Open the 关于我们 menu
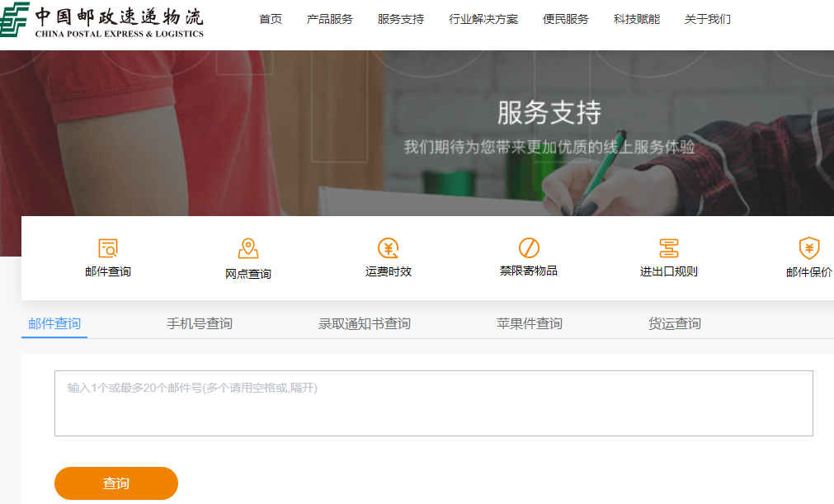The width and height of the screenshot is (834, 504). [x=706, y=18]
